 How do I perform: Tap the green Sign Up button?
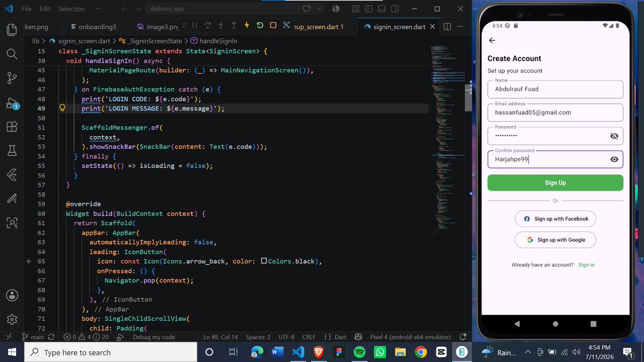pyautogui.click(x=555, y=183)
